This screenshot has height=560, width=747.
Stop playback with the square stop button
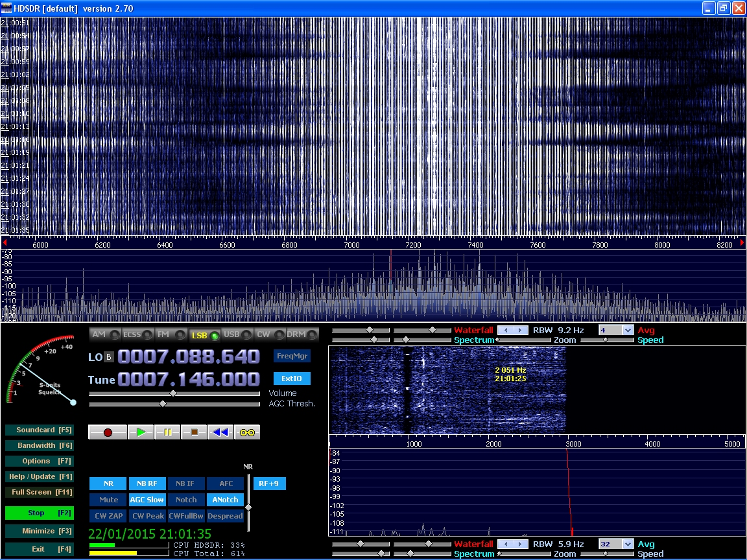pyautogui.click(x=194, y=432)
